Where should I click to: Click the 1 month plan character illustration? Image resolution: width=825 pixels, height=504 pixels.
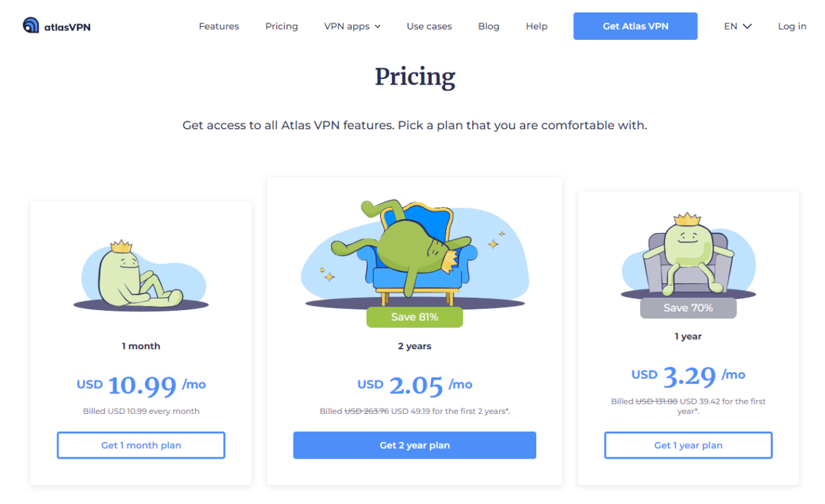point(140,274)
